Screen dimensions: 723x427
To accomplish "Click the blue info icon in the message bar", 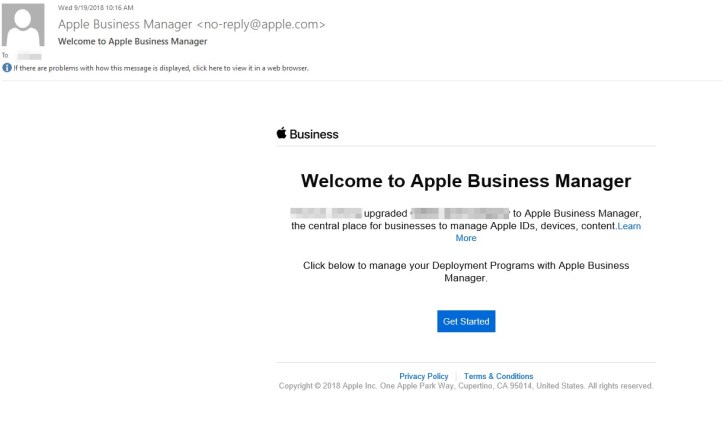I will point(7,68).
